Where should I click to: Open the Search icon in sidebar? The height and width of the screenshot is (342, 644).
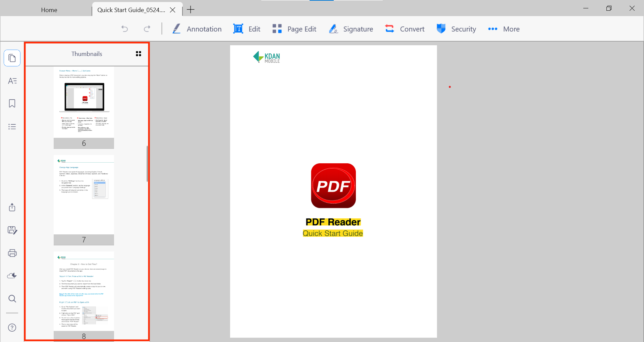click(x=12, y=298)
